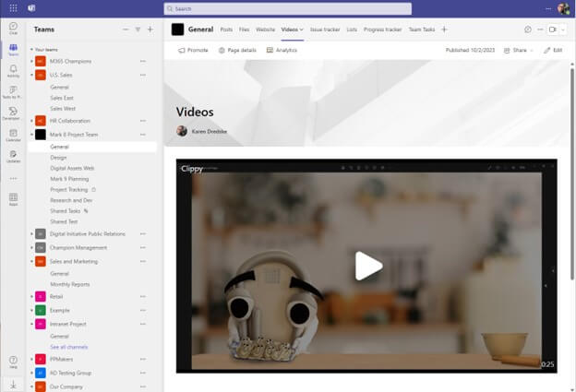The height and width of the screenshot is (392, 576).
Task: Open more options for U.S. Sales team
Action: click(143, 75)
